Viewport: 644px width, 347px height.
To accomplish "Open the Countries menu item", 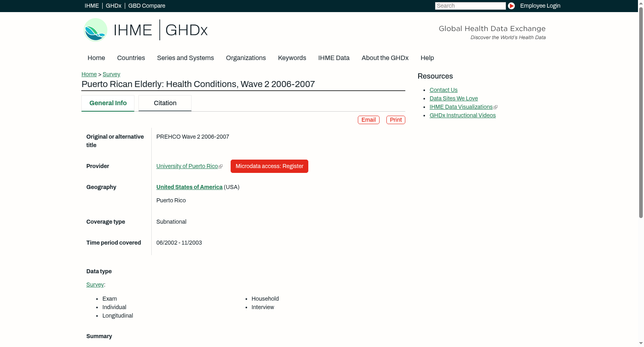I will (x=131, y=58).
